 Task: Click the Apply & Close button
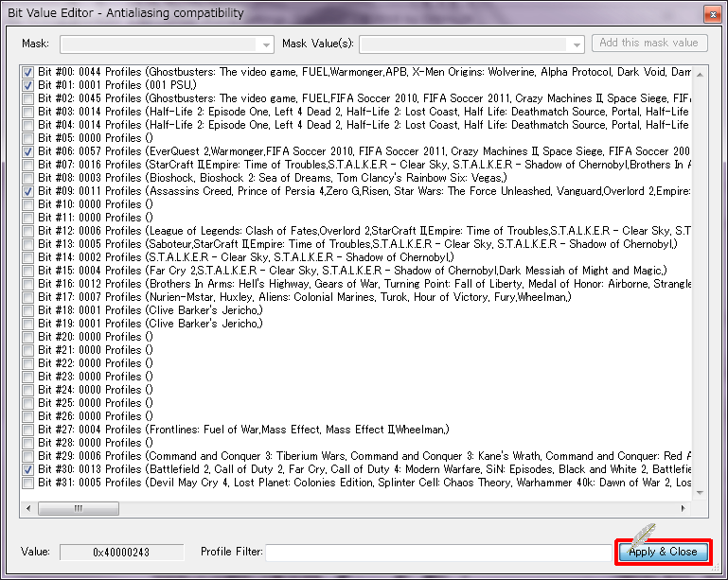663,552
